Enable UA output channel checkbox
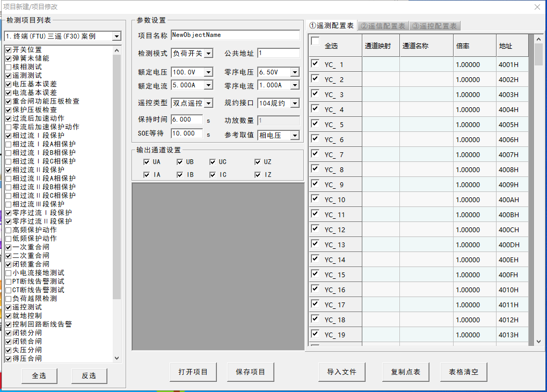 (x=147, y=162)
